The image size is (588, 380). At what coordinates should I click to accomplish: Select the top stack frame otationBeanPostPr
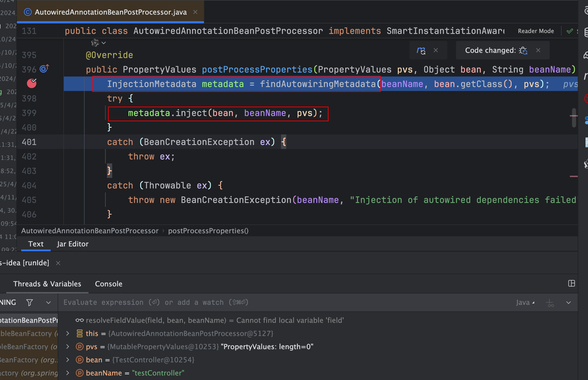coord(29,320)
